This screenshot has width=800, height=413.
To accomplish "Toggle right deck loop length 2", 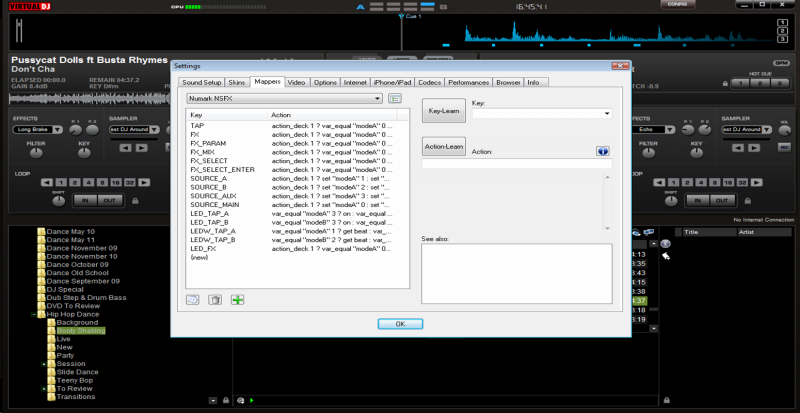I will 687,182.
